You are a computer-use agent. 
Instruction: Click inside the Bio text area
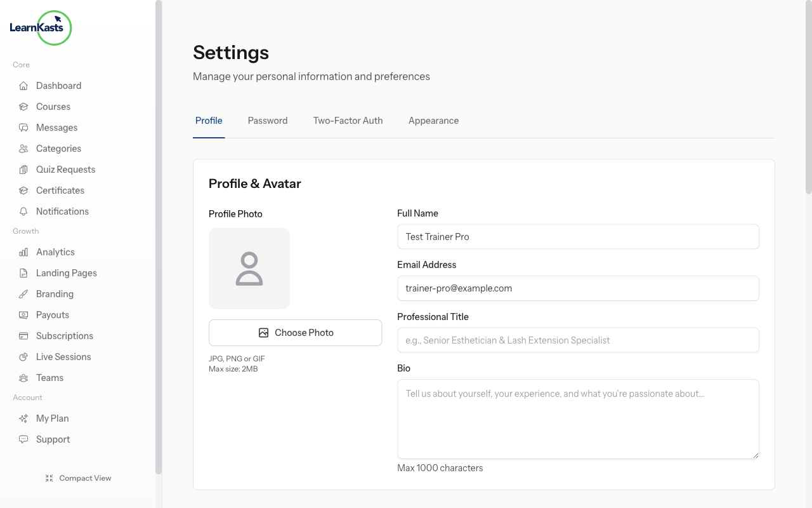click(577, 418)
